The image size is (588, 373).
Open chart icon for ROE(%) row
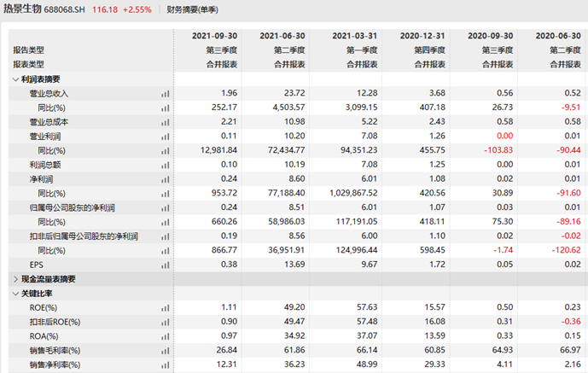(x=166, y=308)
